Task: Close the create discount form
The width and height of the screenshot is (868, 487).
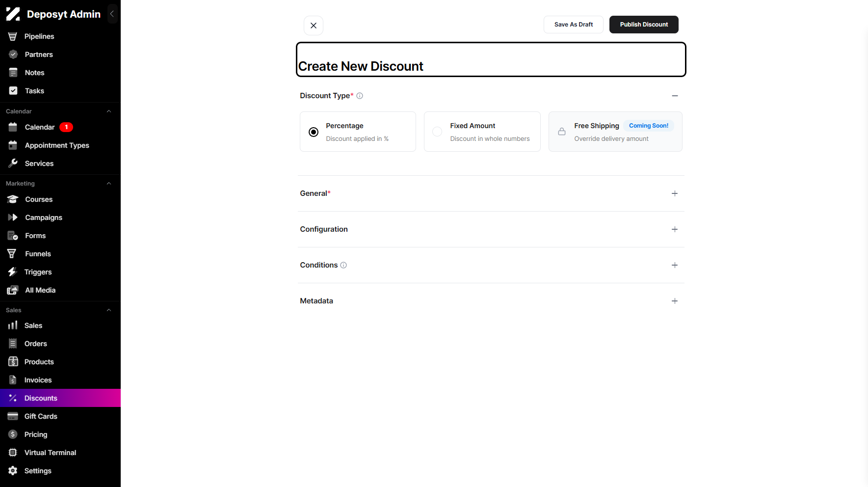Action: [x=314, y=26]
